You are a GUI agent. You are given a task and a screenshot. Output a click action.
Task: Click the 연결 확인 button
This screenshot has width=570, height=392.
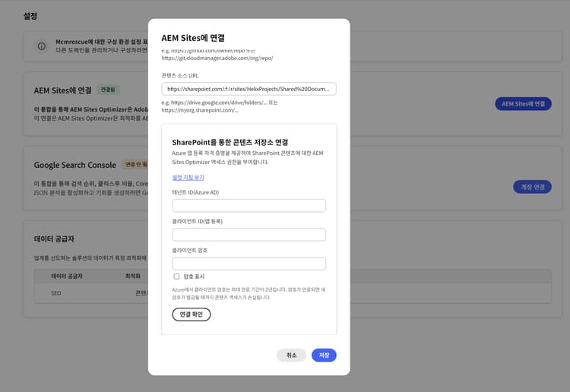click(x=192, y=315)
